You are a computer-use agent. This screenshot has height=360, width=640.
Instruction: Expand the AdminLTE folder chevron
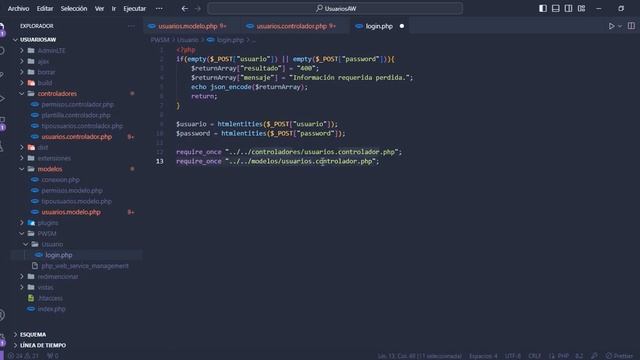point(22,51)
